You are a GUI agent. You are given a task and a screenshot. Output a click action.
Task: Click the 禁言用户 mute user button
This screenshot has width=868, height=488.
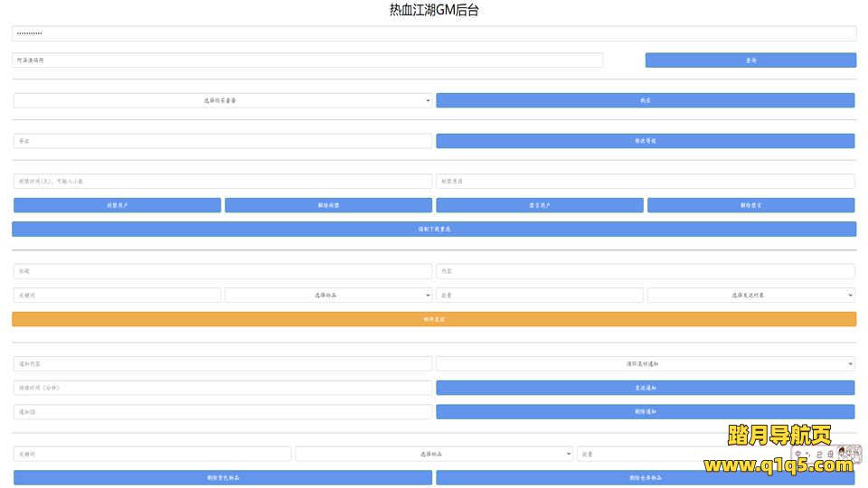point(540,205)
